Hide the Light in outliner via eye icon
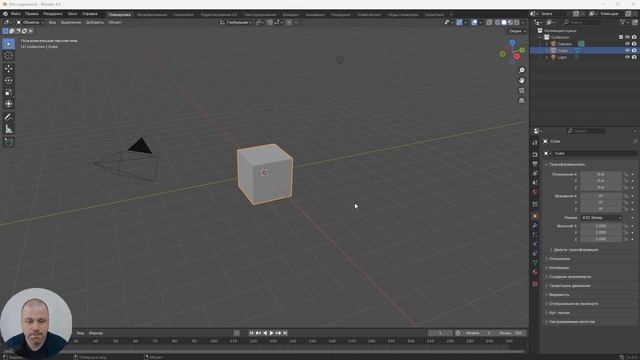This screenshot has height=360, width=640. [x=627, y=57]
